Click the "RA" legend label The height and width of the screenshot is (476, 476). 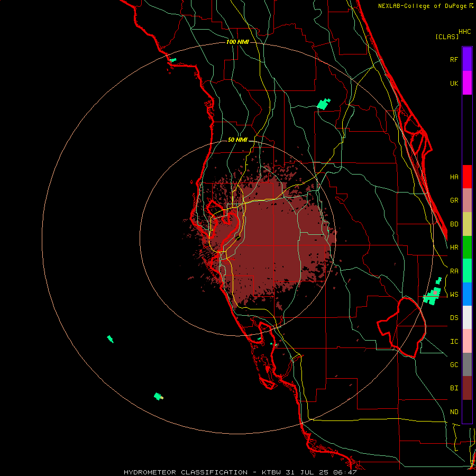click(x=454, y=271)
